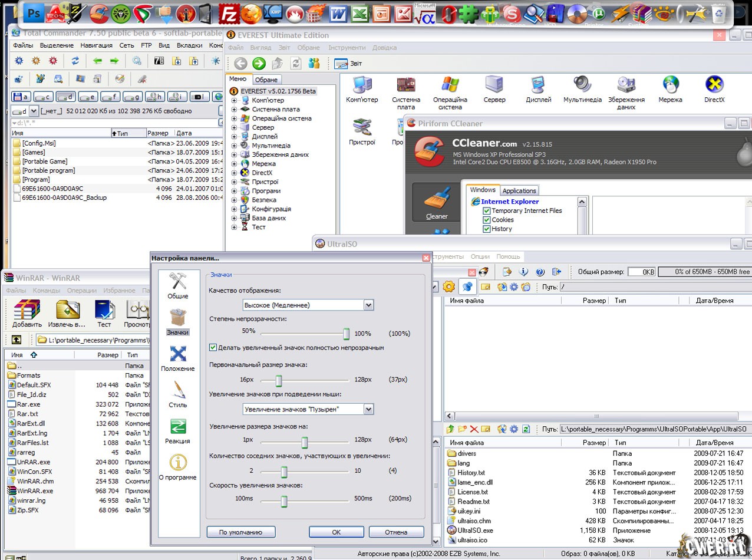Switch to the Applications tab in CCleaner
The width and height of the screenshot is (752, 560).
point(519,190)
